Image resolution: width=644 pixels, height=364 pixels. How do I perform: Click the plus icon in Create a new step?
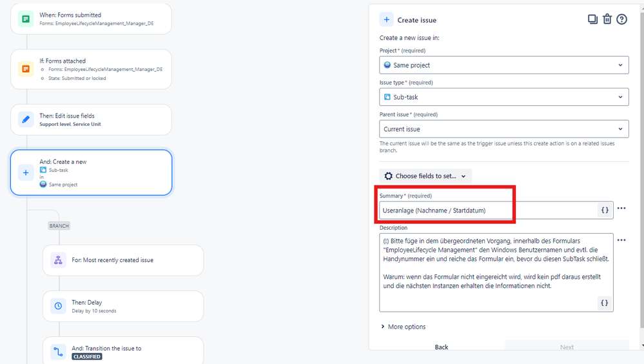pos(26,173)
